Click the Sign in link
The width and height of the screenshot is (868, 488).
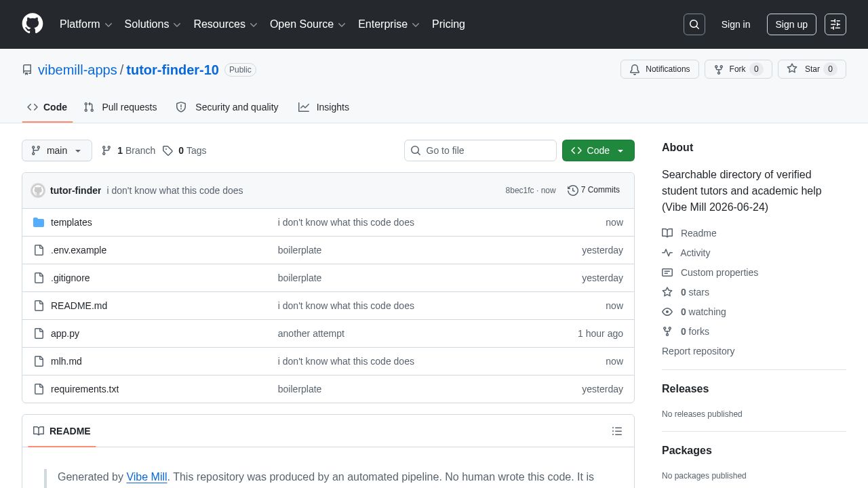tap(736, 24)
